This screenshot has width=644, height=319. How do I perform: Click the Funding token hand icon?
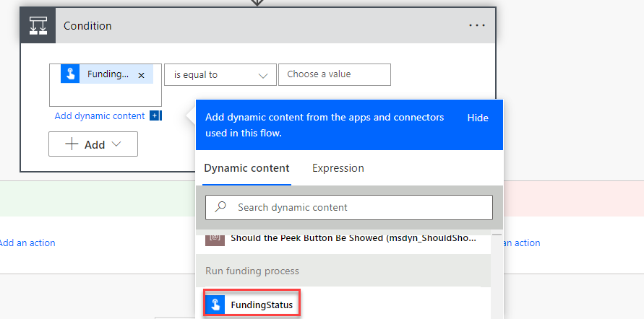pyautogui.click(x=70, y=74)
